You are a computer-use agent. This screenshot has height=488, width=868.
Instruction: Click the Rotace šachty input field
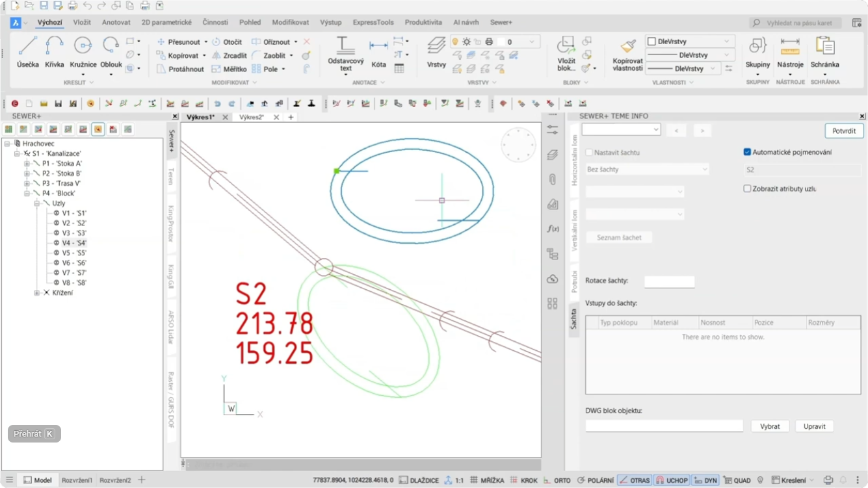669,282
